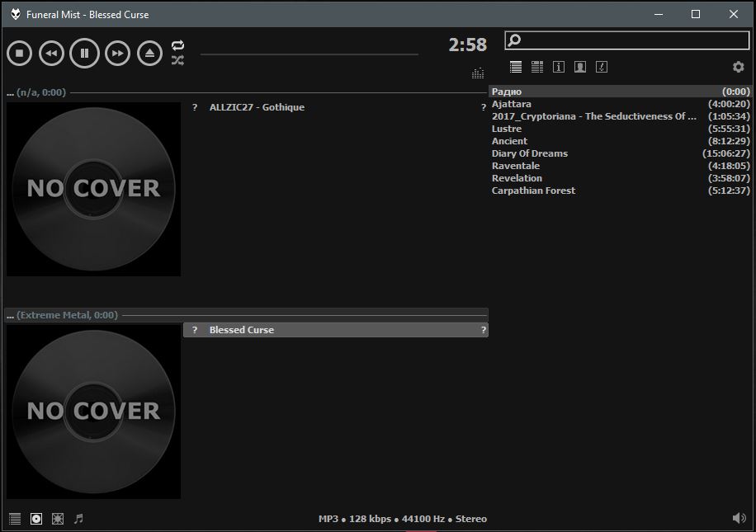Open the equalizer bars icon
Screen dimensions: 756x532
pos(478,73)
